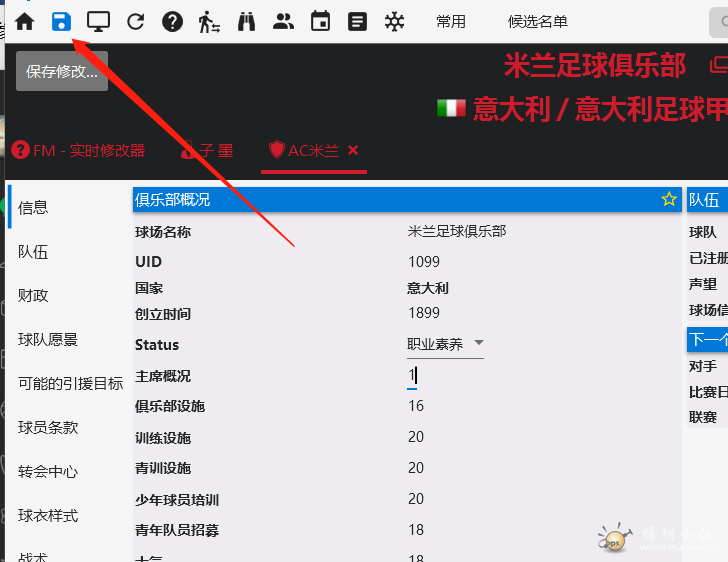Image resolution: width=728 pixels, height=562 pixels.
Task: Click the UID value 1099
Action: pos(424,261)
